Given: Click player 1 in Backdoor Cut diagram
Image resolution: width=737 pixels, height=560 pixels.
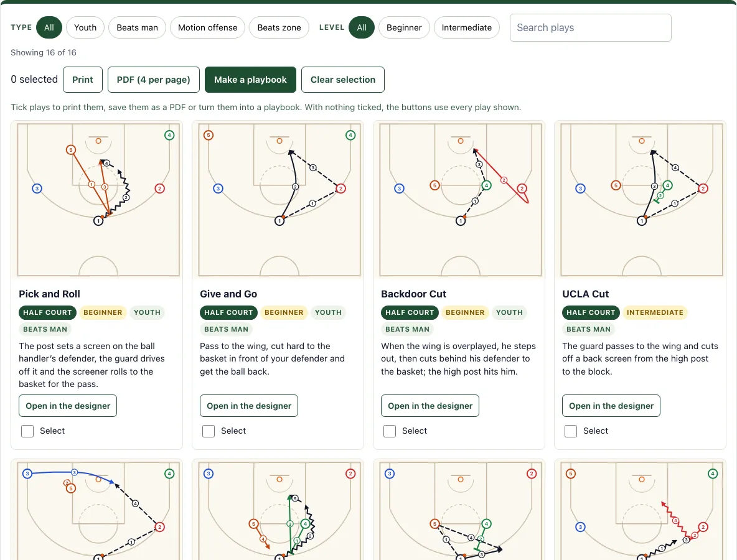Looking at the screenshot, I should (x=461, y=221).
